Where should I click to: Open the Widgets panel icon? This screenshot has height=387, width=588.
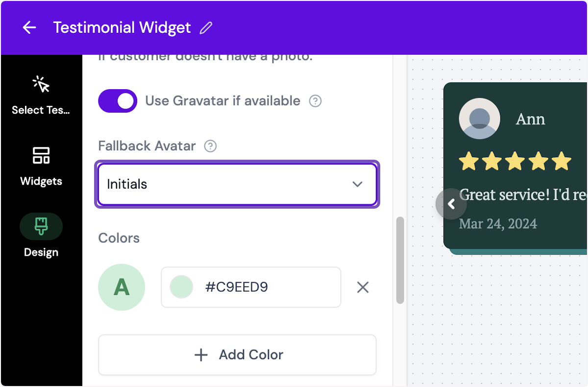[41, 156]
